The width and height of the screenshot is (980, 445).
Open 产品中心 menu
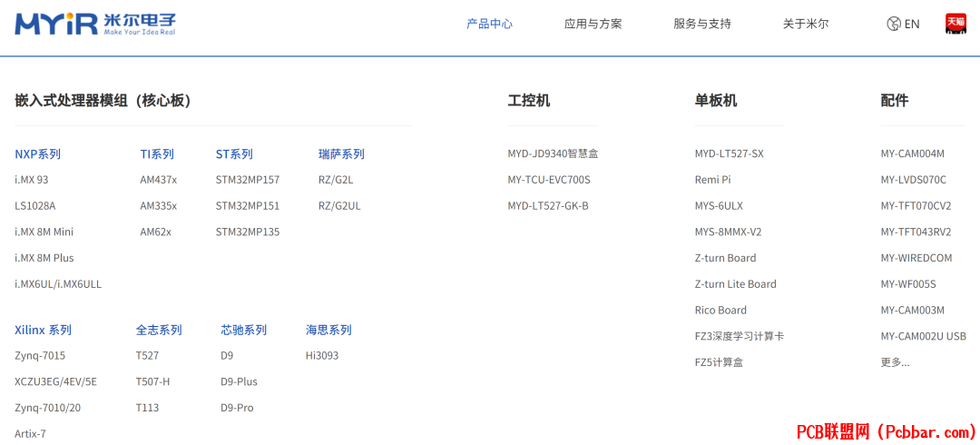[x=489, y=24]
